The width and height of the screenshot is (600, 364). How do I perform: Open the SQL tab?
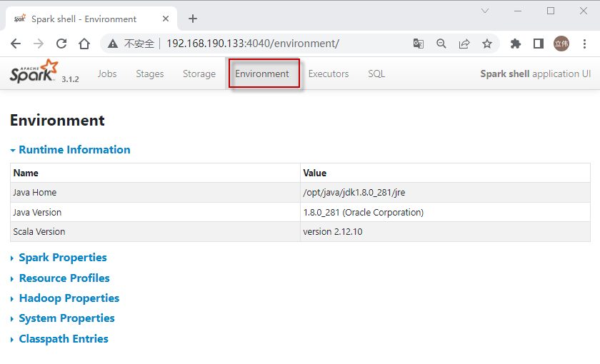pos(376,74)
